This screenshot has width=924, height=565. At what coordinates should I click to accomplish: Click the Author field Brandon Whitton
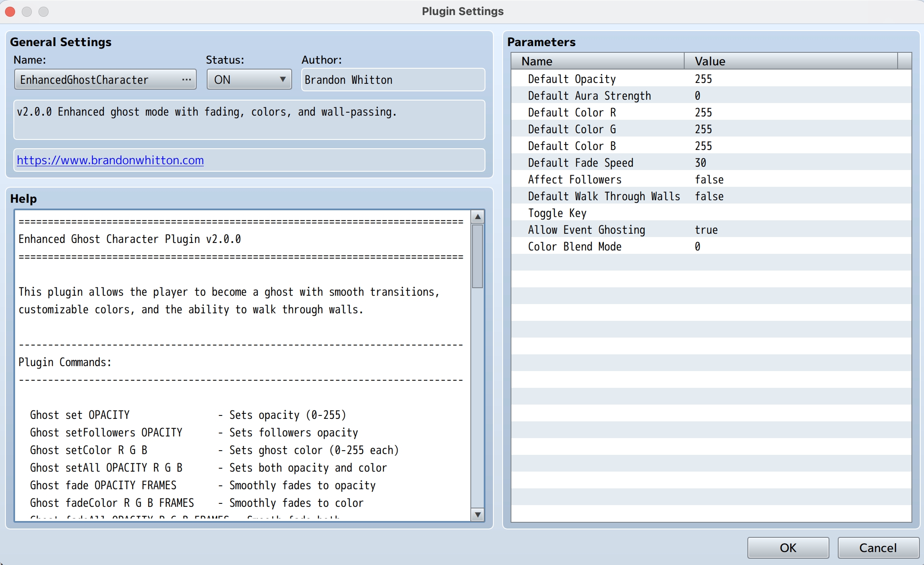click(x=393, y=80)
